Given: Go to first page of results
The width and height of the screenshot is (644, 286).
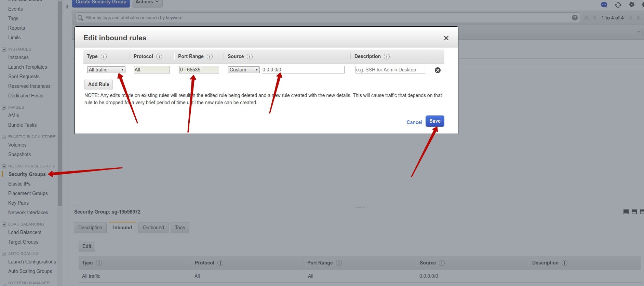Looking at the screenshot, I should (587, 18).
